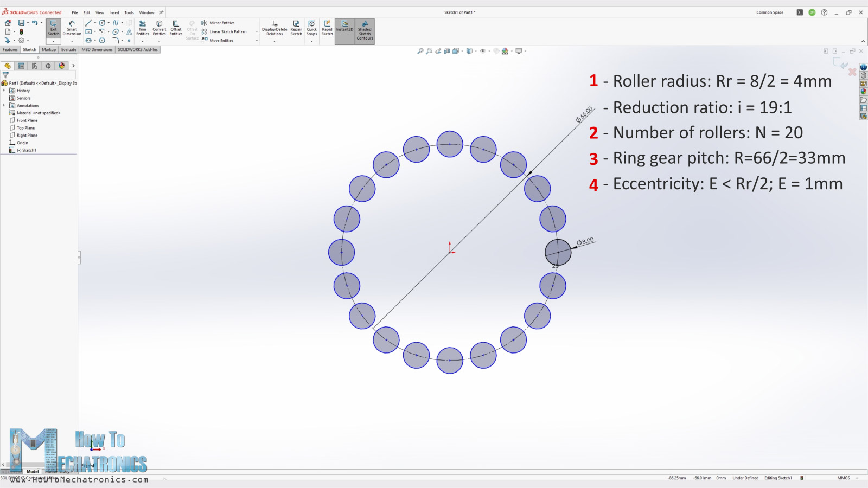868x488 pixels.
Task: Open Linear Sketch Pattern dropdown arrow
Action: [x=257, y=32]
